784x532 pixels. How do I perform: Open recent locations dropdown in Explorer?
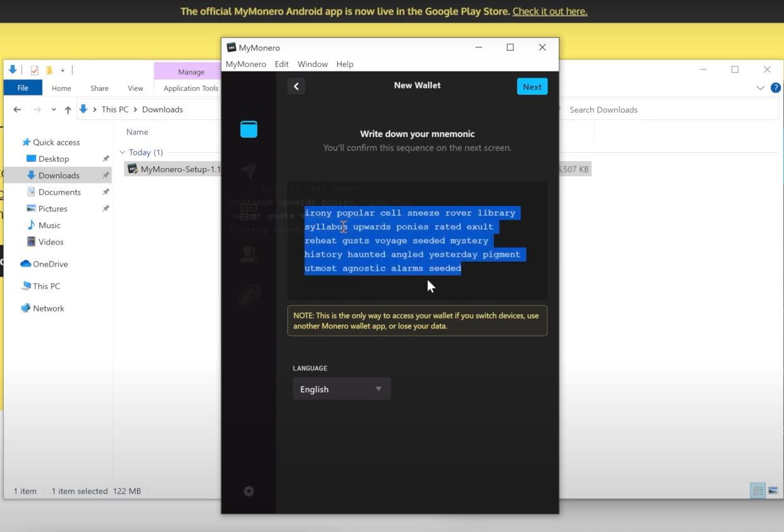pyautogui.click(x=54, y=109)
